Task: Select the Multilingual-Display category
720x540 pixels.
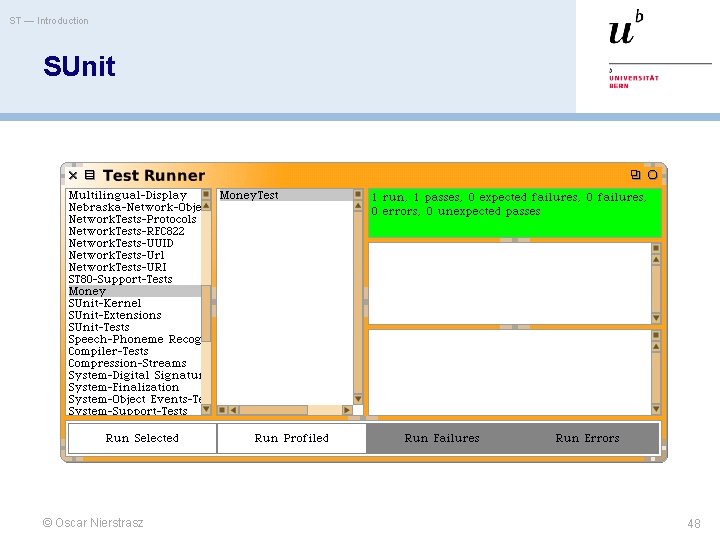Action: (134, 195)
